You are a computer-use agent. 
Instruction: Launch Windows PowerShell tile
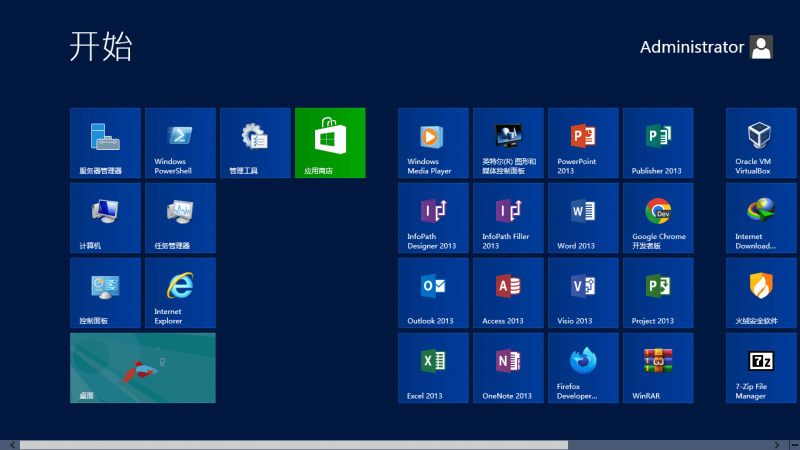coord(180,143)
